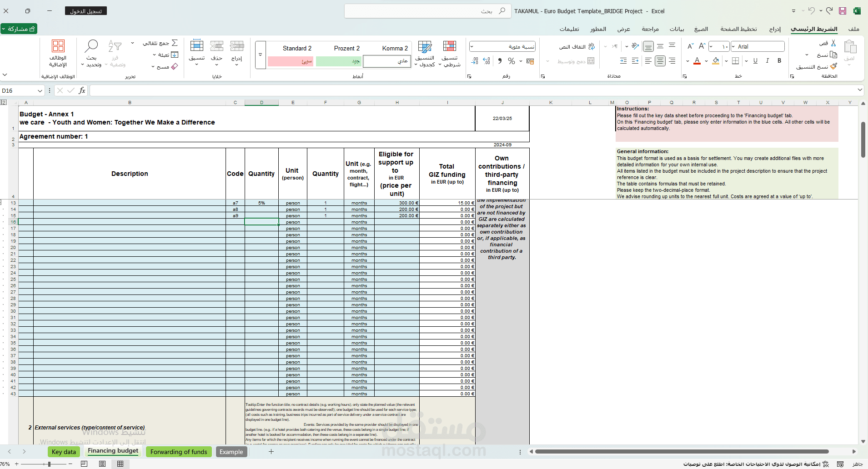Screen dimensions: 868x469
Task: Expand the number format percentage dropdown
Action: (472, 46)
